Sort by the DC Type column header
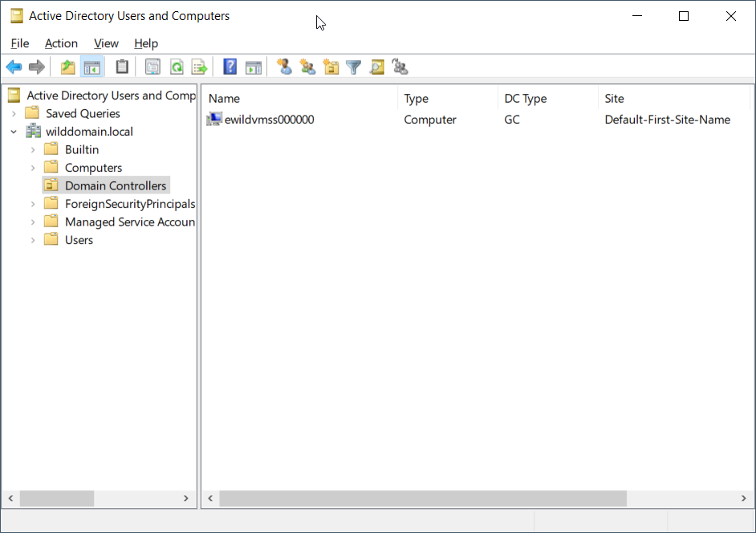This screenshot has height=533, width=756. pos(548,99)
